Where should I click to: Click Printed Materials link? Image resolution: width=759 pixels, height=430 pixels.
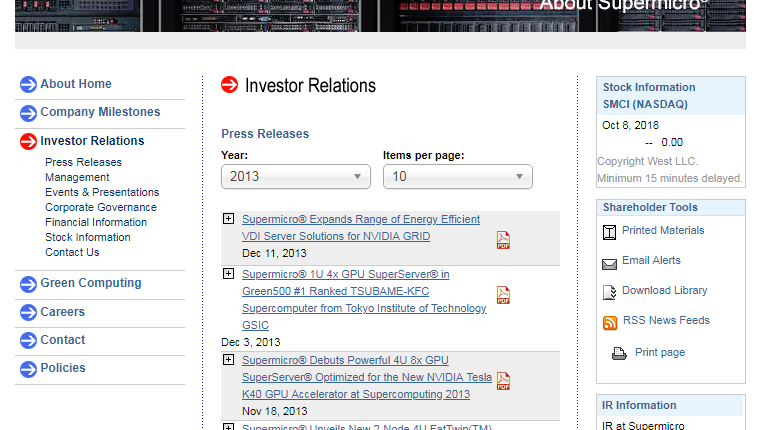[x=663, y=230]
